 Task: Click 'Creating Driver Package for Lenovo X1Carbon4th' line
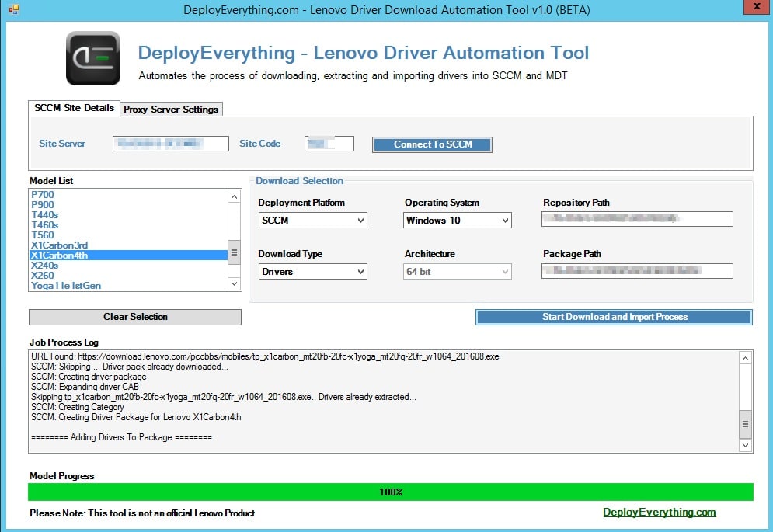tap(136, 417)
